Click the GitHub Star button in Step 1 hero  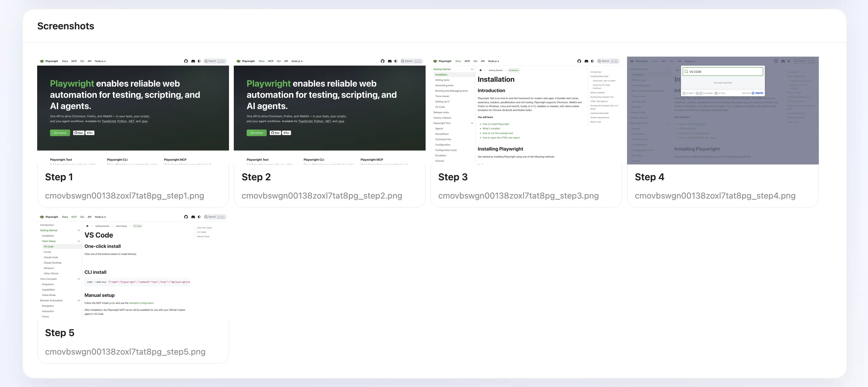pos(79,133)
